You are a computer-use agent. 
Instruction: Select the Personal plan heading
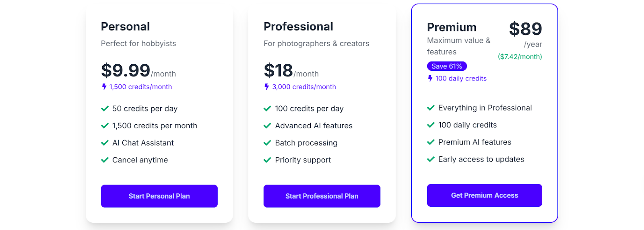pos(125,27)
